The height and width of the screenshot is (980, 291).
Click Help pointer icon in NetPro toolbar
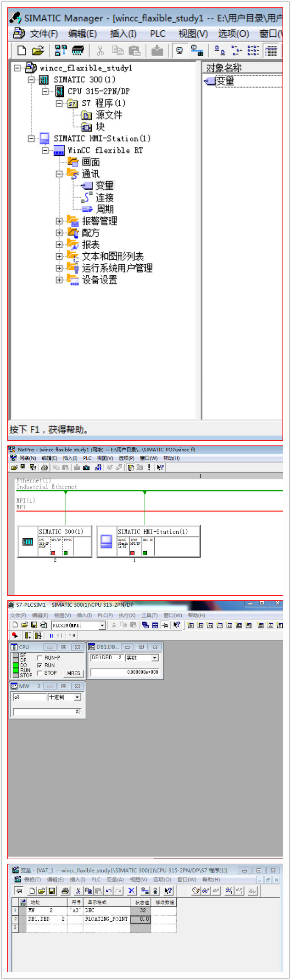(x=160, y=467)
